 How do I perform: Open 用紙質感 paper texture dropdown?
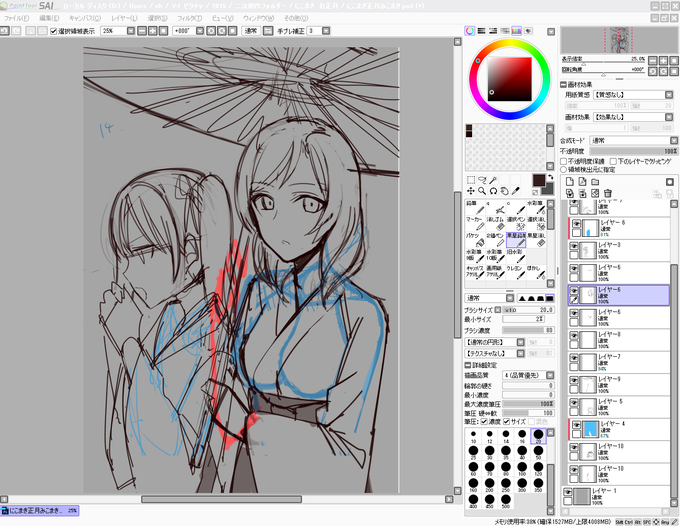coord(669,95)
